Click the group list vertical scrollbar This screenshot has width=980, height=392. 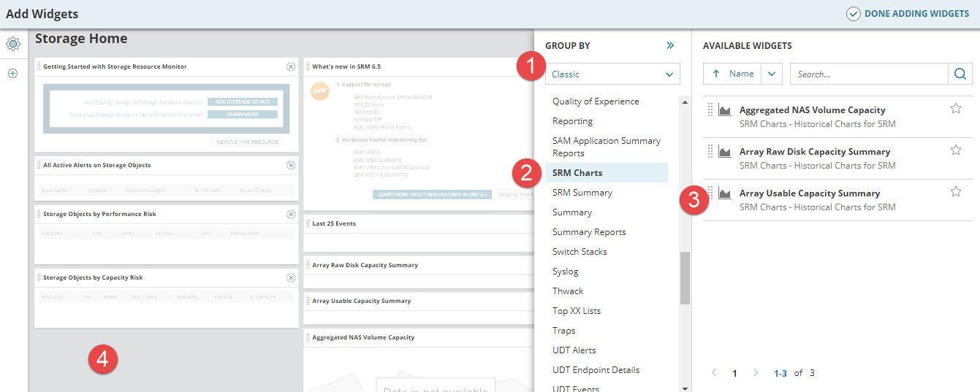pyautogui.click(x=685, y=277)
